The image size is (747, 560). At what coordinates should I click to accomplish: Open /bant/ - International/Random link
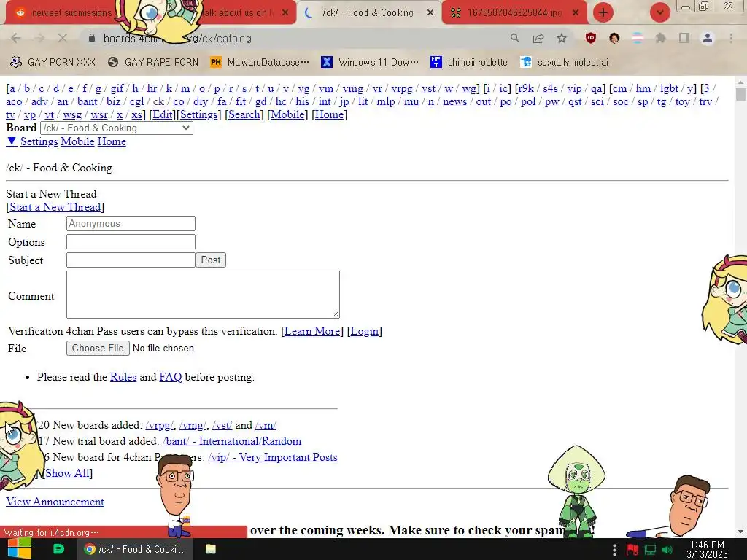232,441
